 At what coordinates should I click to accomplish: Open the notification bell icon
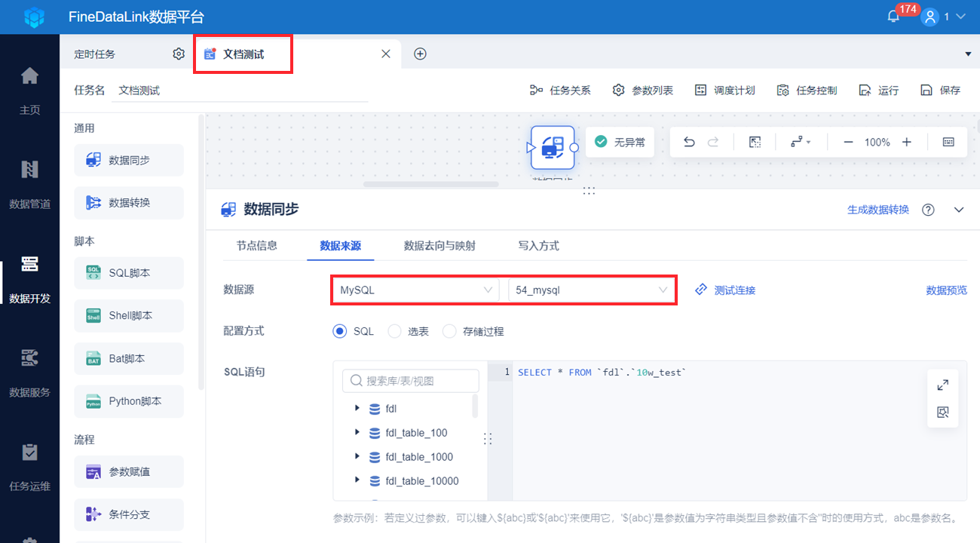click(x=893, y=17)
